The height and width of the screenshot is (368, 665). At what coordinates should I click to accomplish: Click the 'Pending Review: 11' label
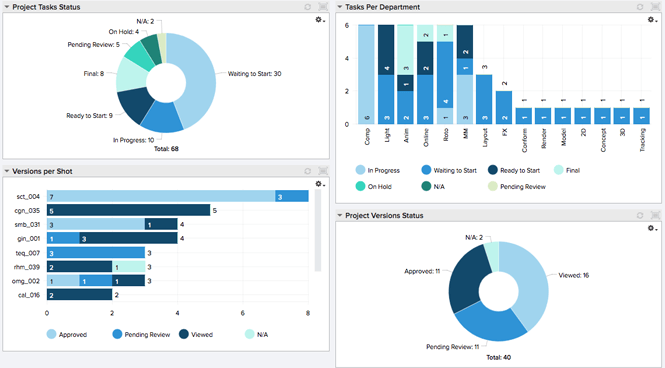click(x=453, y=347)
